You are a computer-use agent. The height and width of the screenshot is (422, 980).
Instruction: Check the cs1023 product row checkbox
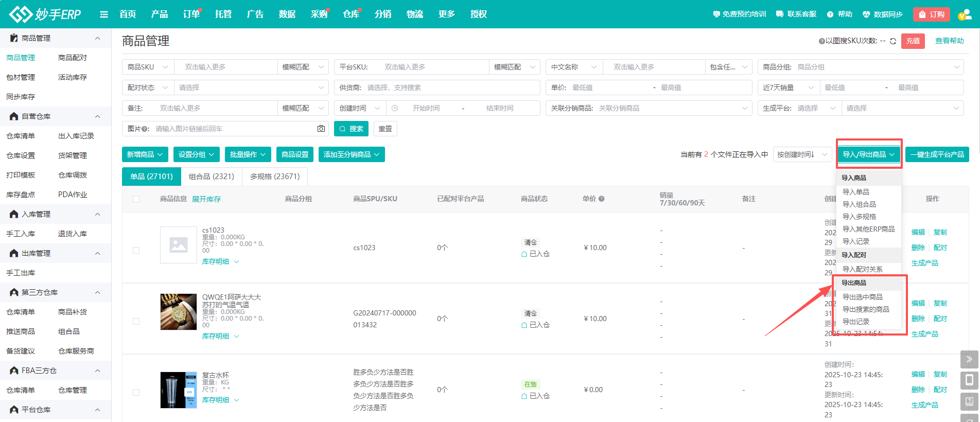136,250
